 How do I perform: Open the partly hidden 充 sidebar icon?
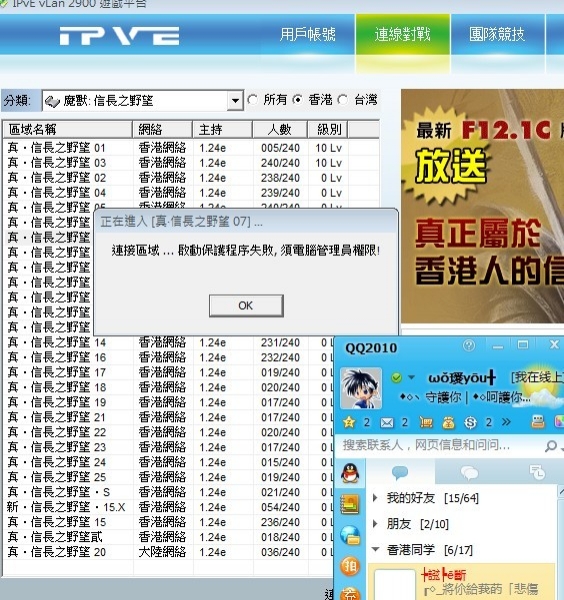click(x=350, y=593)
